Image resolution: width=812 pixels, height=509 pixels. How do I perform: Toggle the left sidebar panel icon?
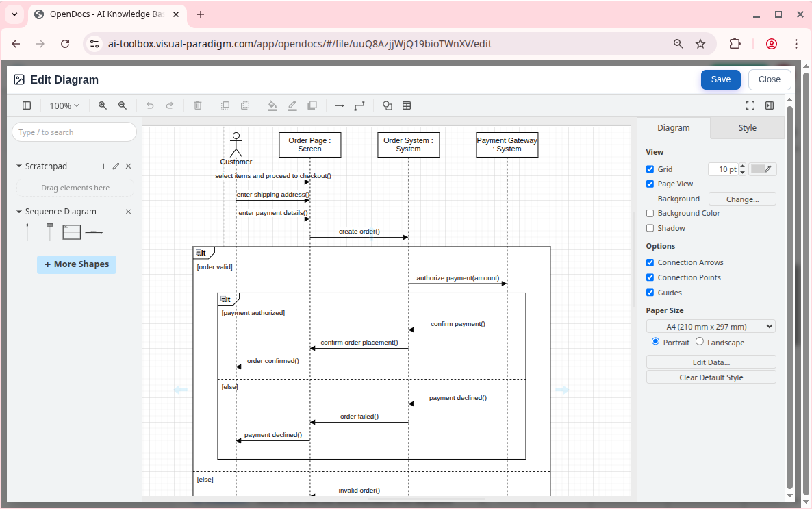click(27, 105)
